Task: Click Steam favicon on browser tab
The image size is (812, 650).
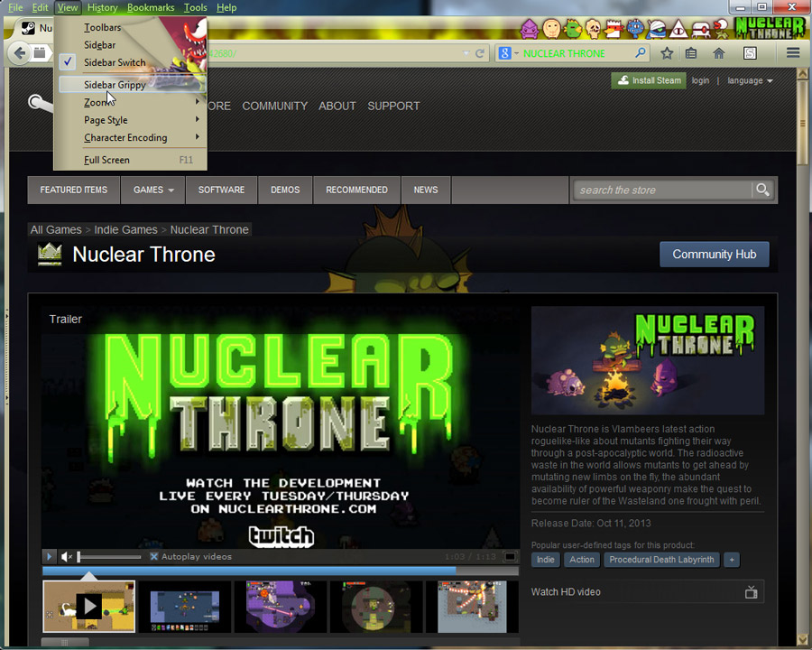Action: tap(28, 27)
